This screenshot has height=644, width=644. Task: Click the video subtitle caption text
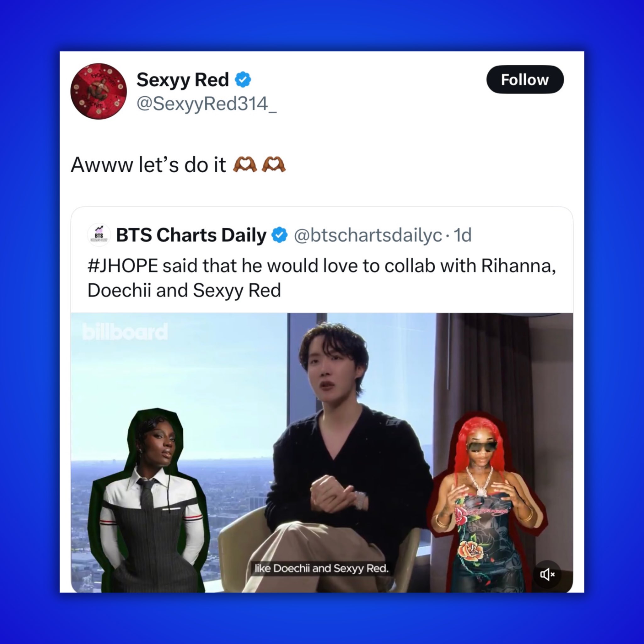pos(322,568)
